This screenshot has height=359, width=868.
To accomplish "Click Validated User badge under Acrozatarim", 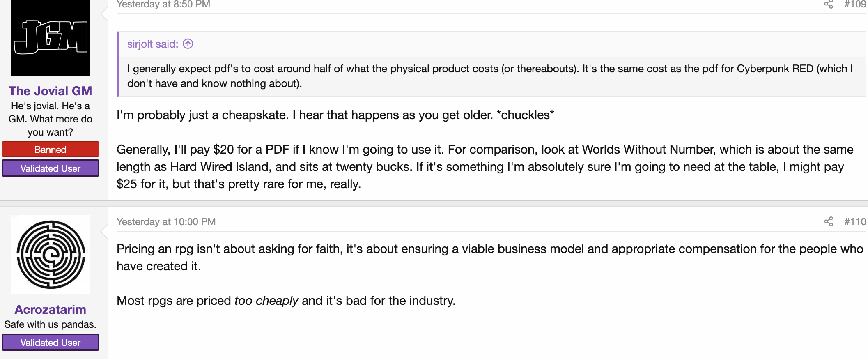I will (51, 342).
